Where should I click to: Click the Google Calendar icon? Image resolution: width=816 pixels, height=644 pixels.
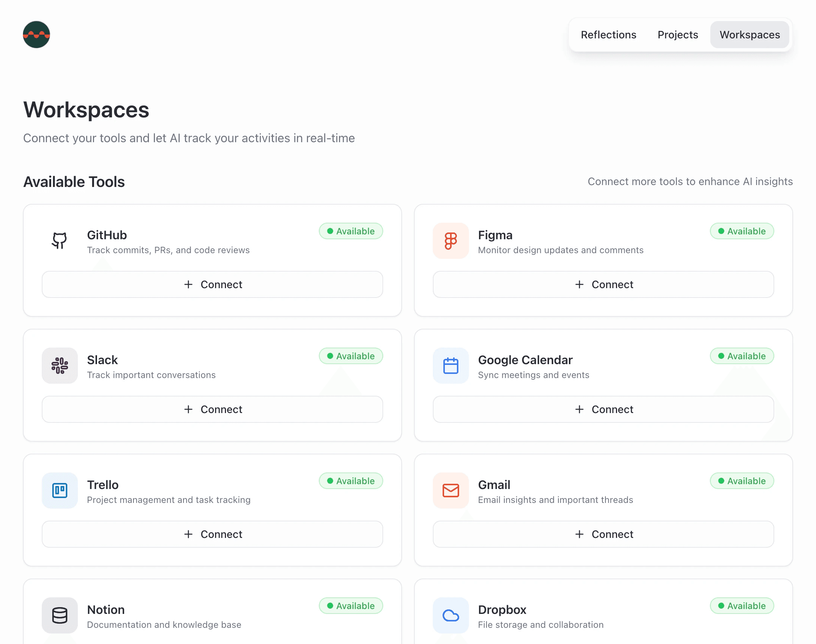click(450, 365)
